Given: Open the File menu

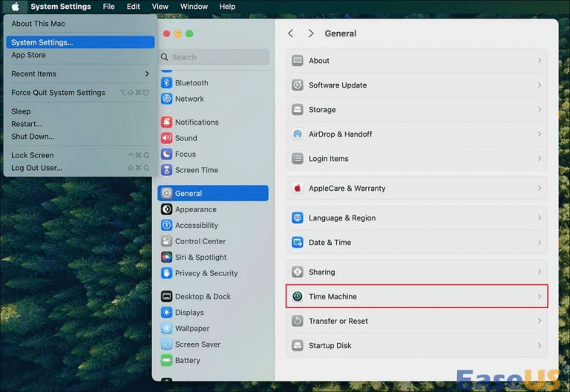Looking at the screenshot, I should 108,7.
